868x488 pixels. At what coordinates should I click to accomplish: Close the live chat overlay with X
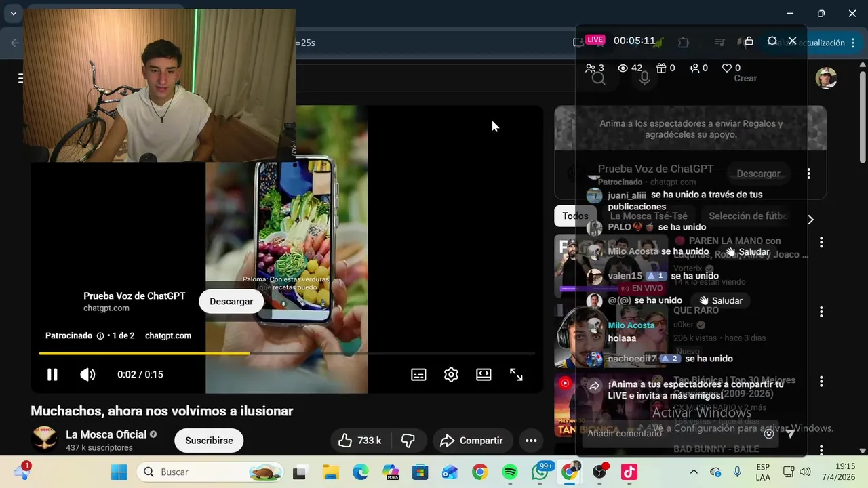point(792,41)
